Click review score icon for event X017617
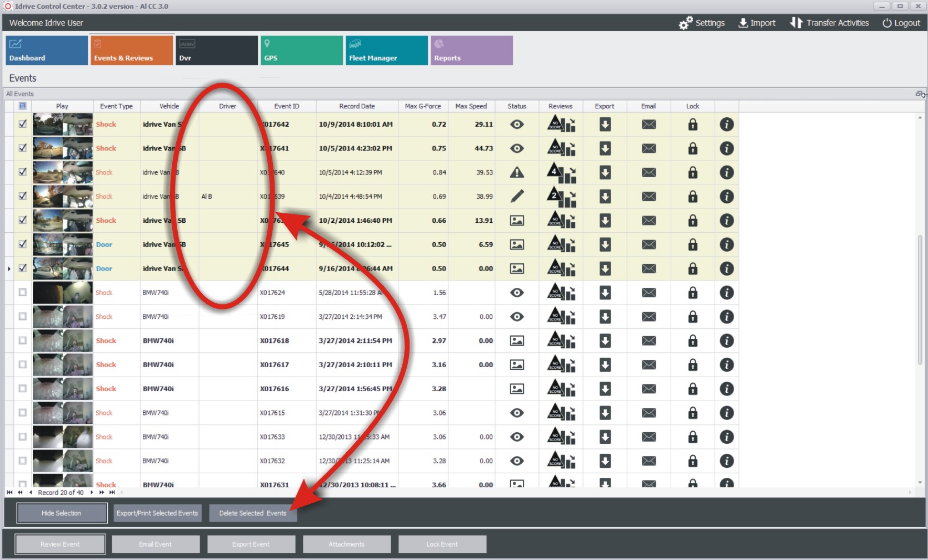 [x=561, y=365]
